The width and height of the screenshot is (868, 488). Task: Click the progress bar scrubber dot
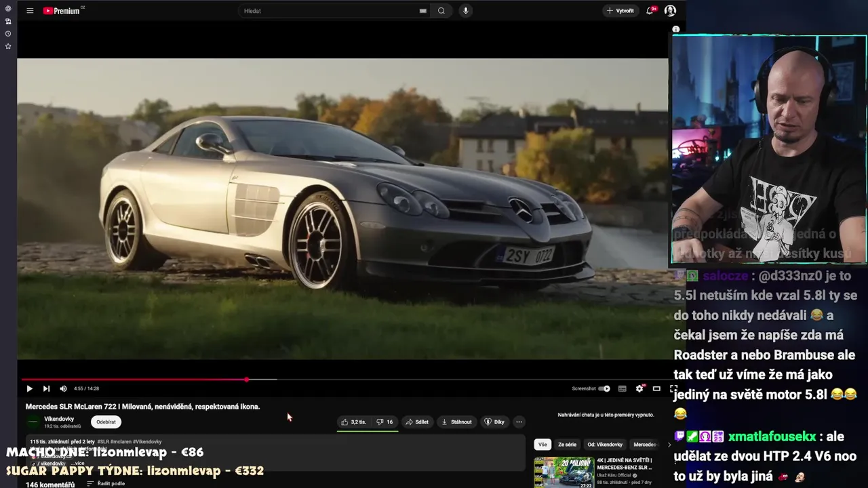pyautogui.click(x=247, y=380)
